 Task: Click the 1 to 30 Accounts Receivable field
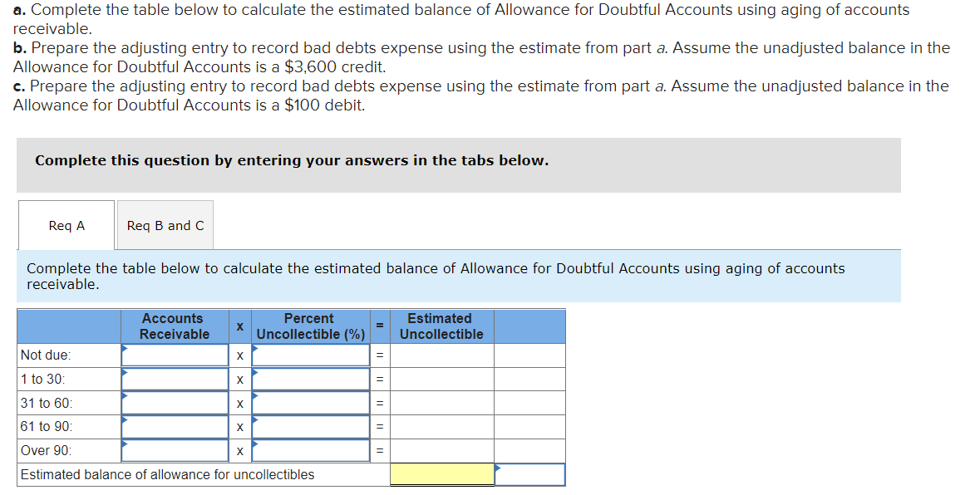(175, 379)
